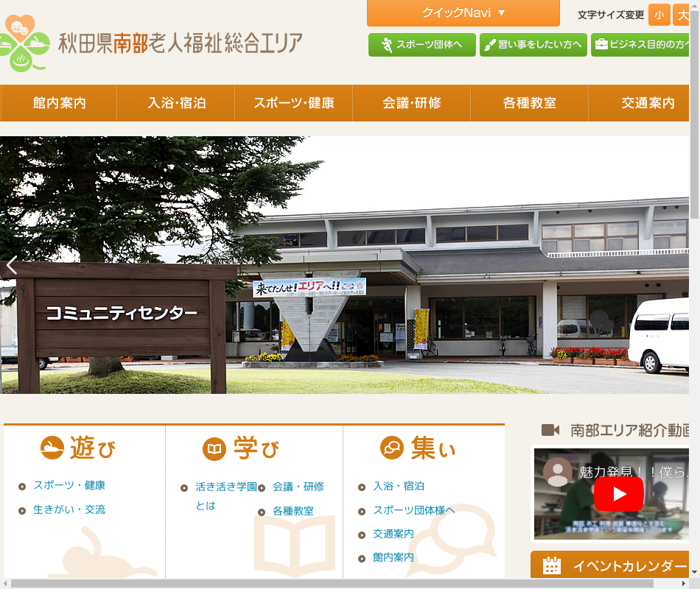The height and width of the screenshot is (589, 700).
Task: Click the running person sports icon
Action: (386, 45)
